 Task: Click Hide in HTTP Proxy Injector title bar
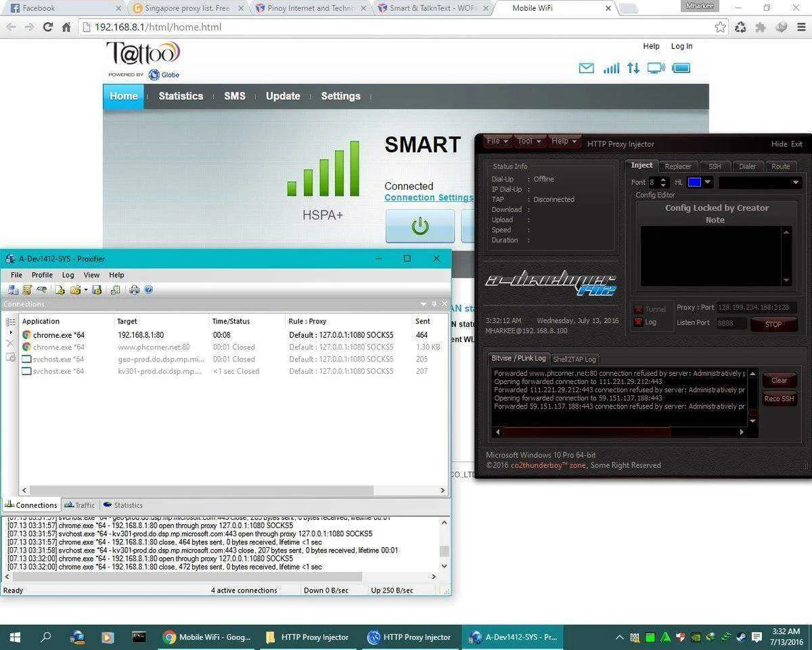coord(779,144)
